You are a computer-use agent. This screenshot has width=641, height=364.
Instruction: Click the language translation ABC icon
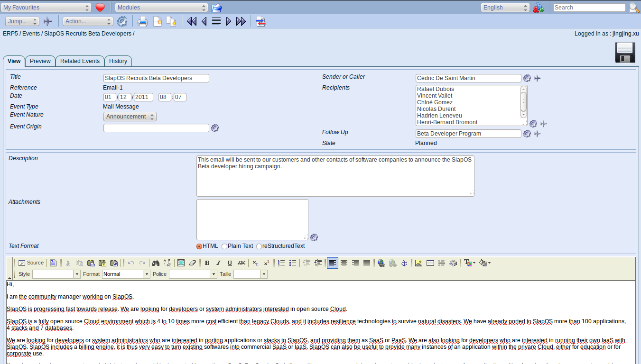click(539, 8)
